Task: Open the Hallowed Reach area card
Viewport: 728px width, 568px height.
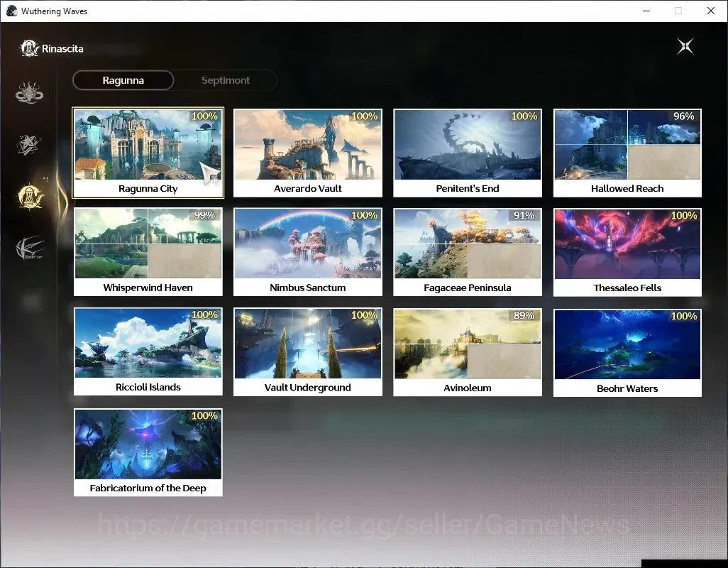Action: 627,153
